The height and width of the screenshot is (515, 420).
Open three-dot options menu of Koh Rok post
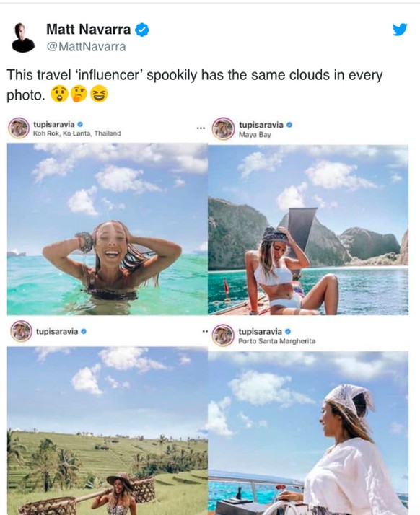(x=201, y=128)
